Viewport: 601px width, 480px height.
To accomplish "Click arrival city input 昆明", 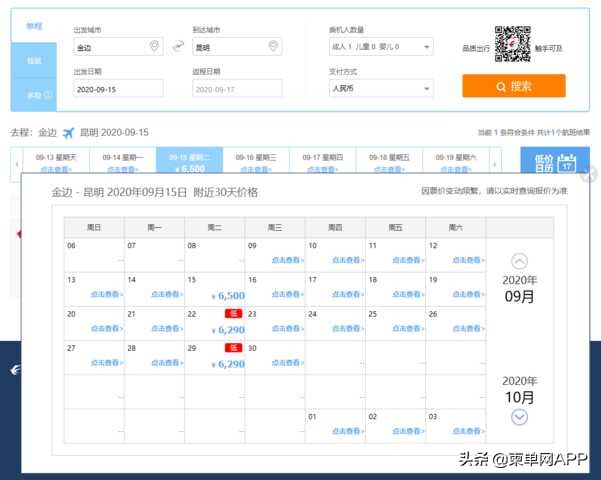I will [x=237, y=47].
